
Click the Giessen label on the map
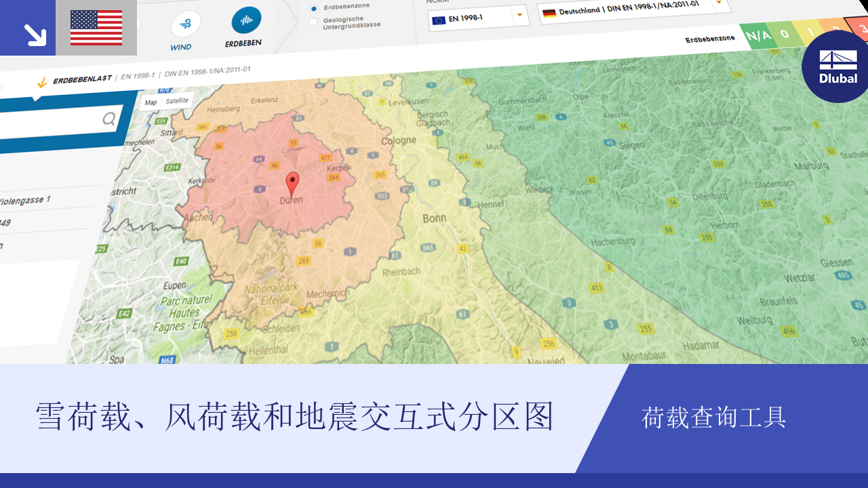pos(836,263)
